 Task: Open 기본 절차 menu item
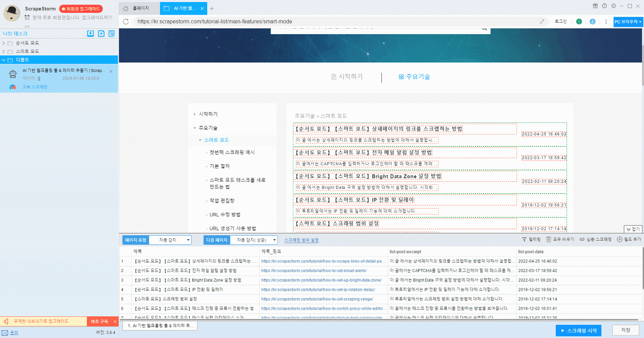(219, 166)
